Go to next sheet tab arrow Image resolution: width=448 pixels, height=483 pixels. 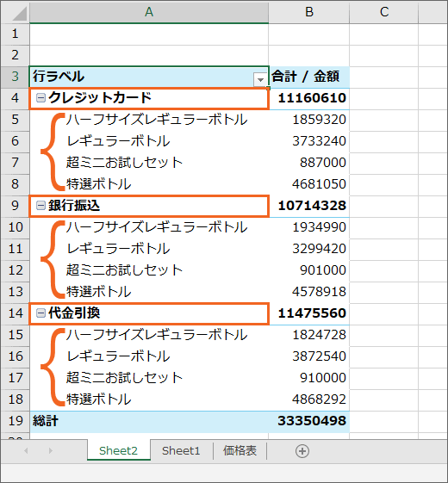click(51, 451)
